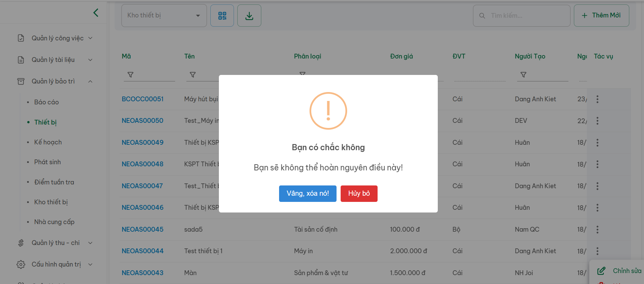Image resolution: width=644 pixels, height=284 pixels.
Task: Click the Thêm Mới button
Action: (x=601, y=16)
